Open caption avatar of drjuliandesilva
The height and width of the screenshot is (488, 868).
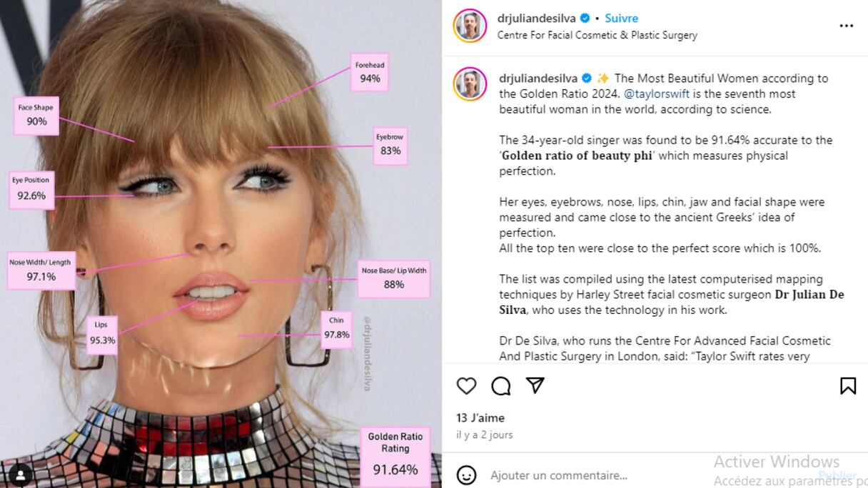pyautogui.click(x=470, y=84)
